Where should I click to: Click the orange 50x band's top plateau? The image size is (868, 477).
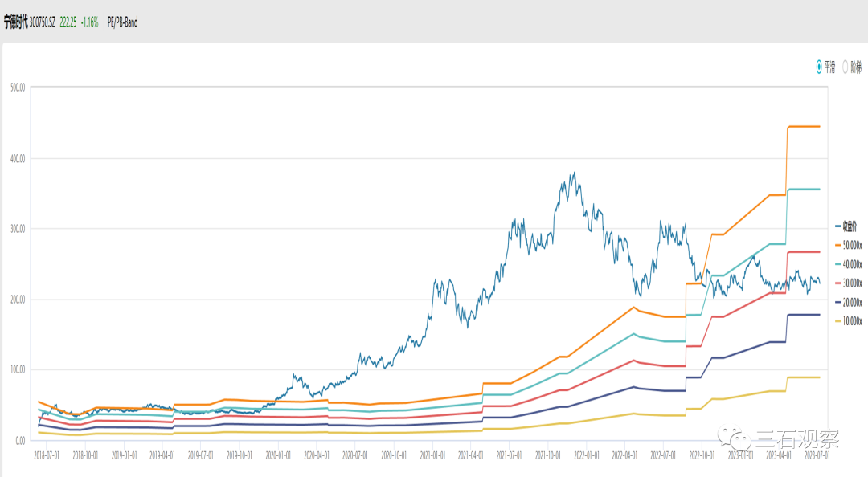[804, 127]
